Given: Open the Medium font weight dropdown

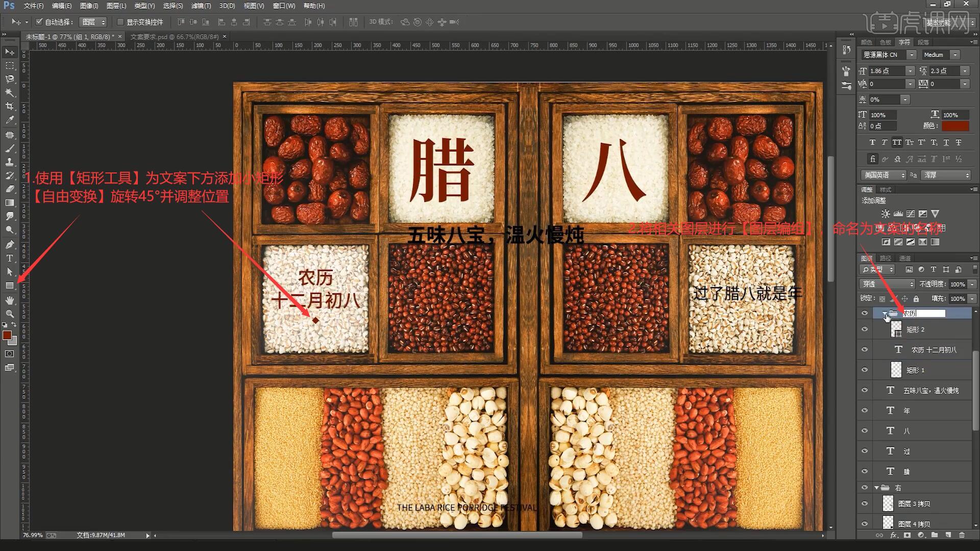Looking at the screenshot, I should click(x=955, y=55).
